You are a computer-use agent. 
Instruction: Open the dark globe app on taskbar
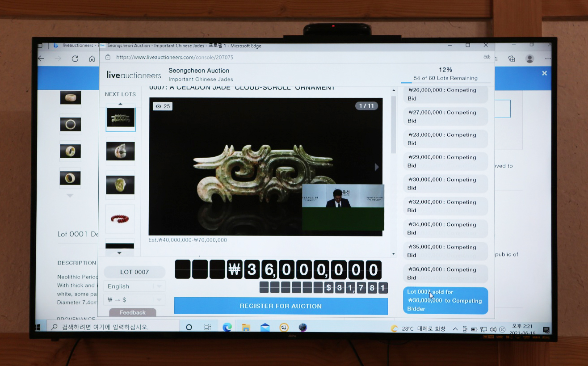(302, 327)
